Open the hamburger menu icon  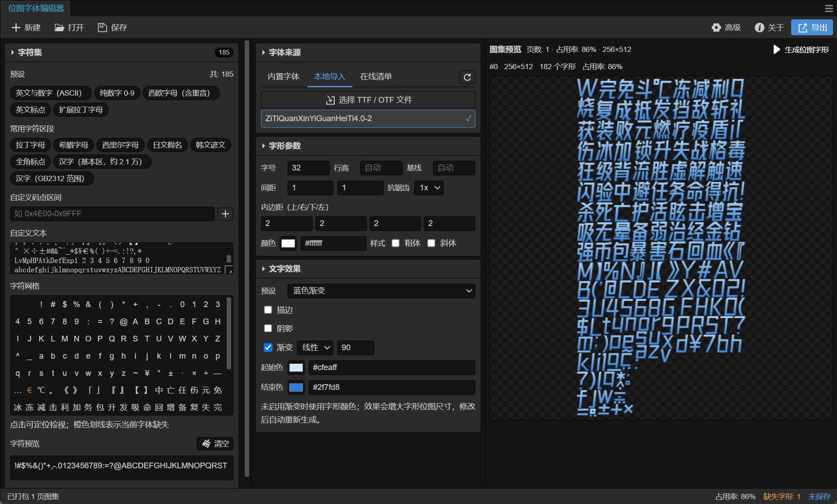pos(829,8)
